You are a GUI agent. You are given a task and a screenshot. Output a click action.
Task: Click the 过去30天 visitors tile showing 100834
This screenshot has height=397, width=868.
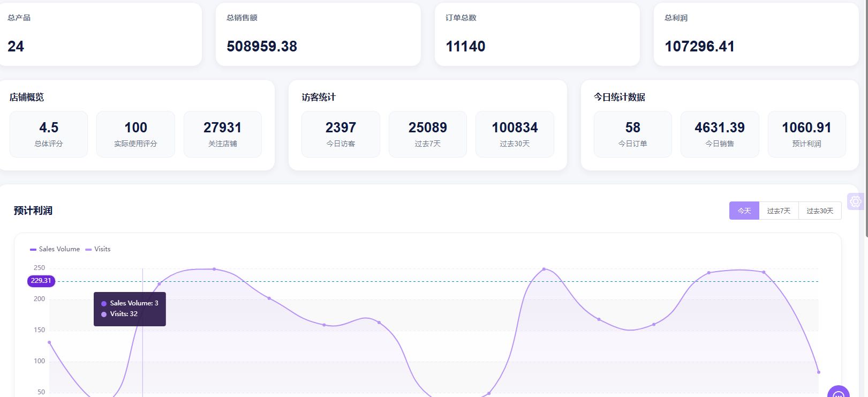point(515,134)
